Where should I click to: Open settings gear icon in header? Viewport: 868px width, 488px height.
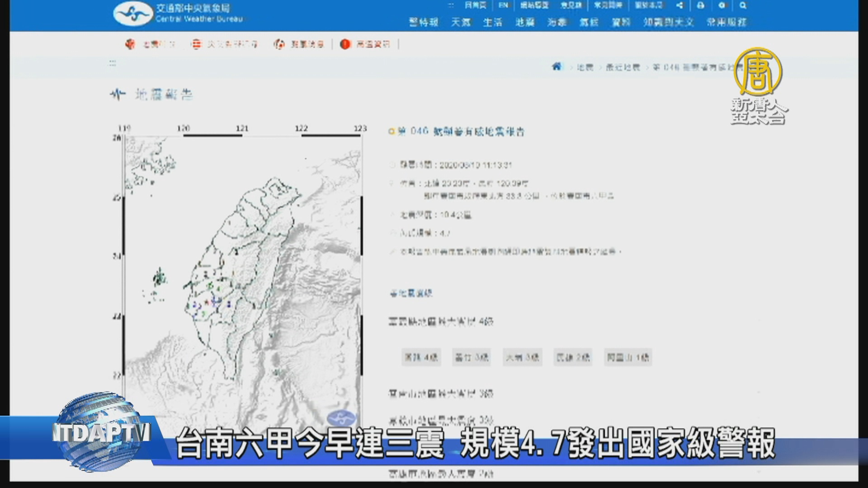point(722,5)
